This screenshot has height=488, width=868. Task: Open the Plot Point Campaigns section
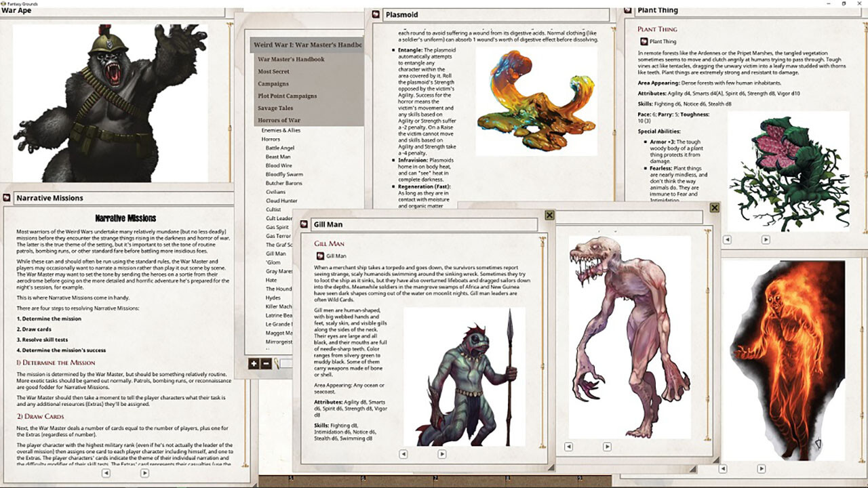287,96
